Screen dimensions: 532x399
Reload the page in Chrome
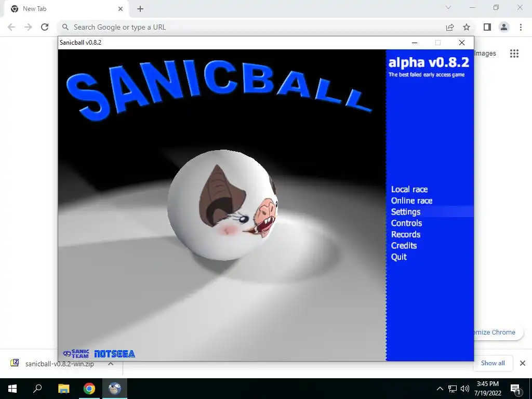click(x=45, y=27)
